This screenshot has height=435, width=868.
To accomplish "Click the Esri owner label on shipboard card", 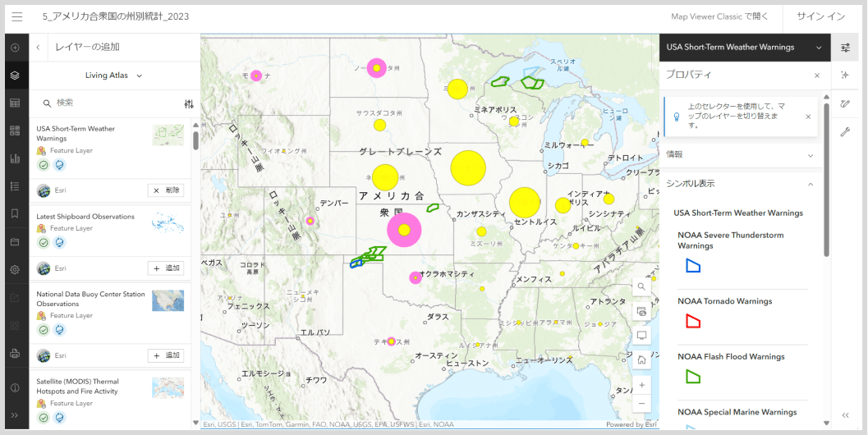I will (x=60, y=268).
